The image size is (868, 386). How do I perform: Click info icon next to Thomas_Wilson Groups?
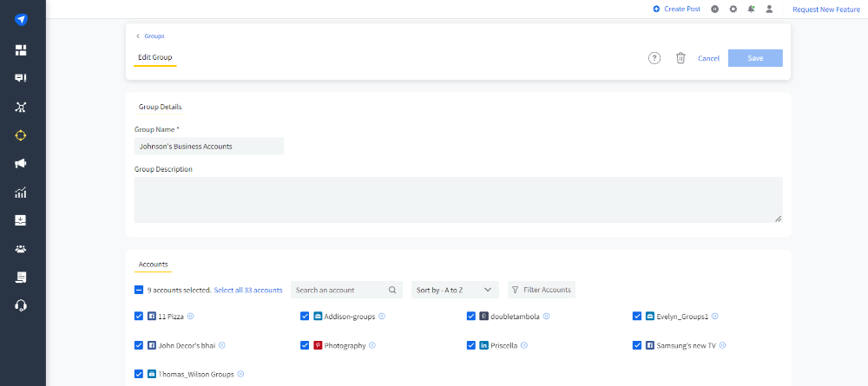pos(240,374)
